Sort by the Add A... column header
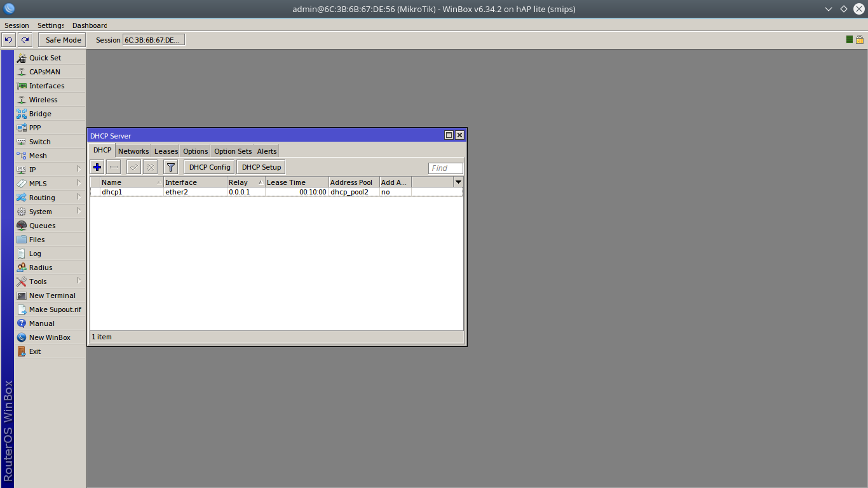 395,182
